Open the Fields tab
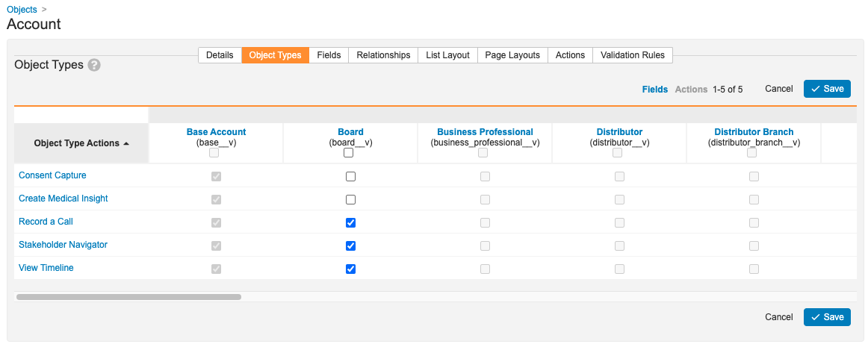868x347 pixels. (329, 55)
